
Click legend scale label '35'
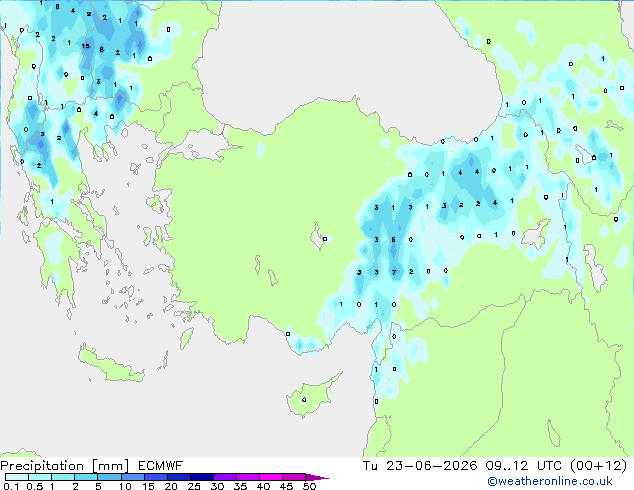tap(240, 486)
